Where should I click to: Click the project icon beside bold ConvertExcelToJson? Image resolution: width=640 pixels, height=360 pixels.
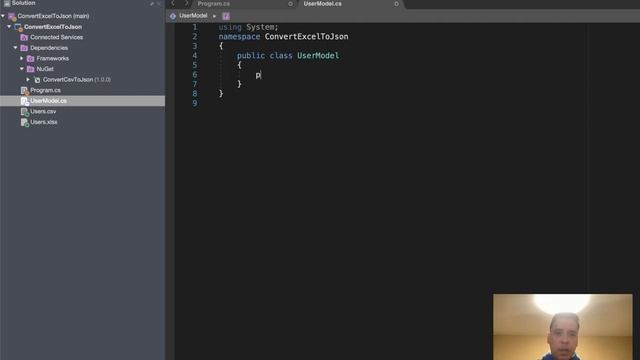tap(18, 27)
